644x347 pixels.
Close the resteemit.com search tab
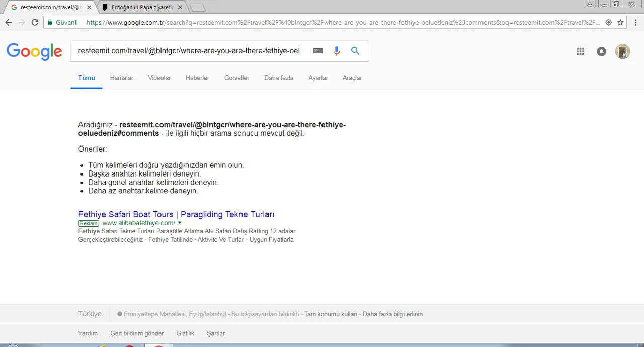pyautogui.click(x=89, y=8)
